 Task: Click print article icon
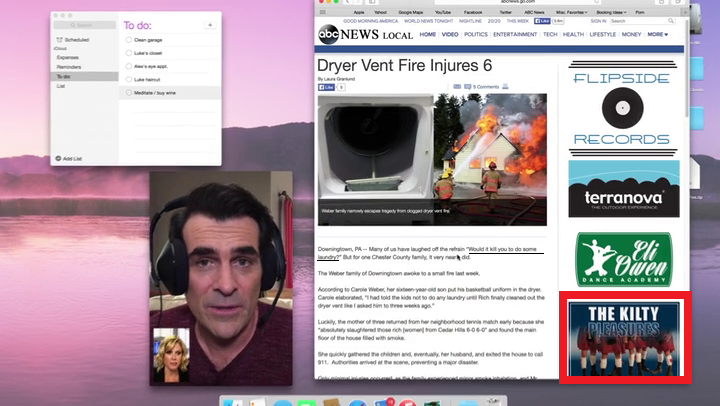point(505,86)
